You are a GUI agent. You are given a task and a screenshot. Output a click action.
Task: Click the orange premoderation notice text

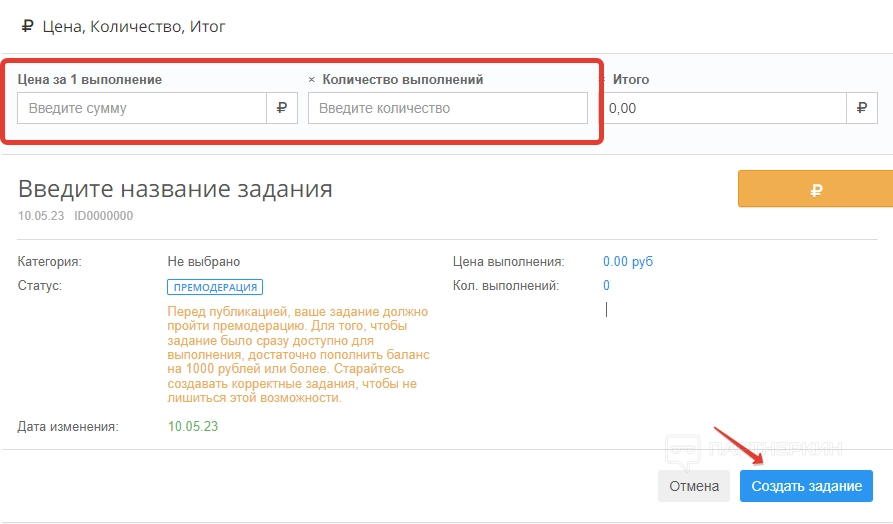click(x=298, y=355)
